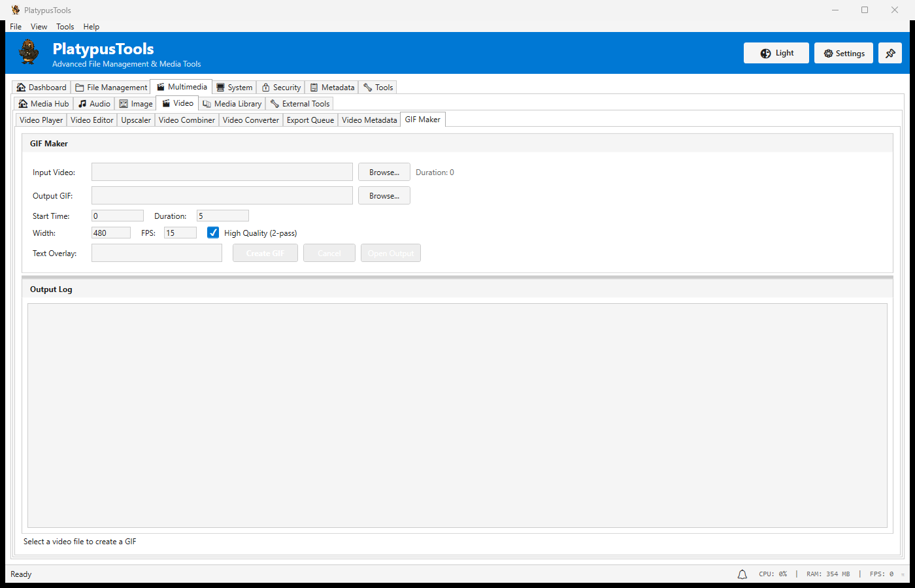The image size is (915, 588).
Task: Click the PlatypusTools platypus logo
Action: [x=29, y=52]
